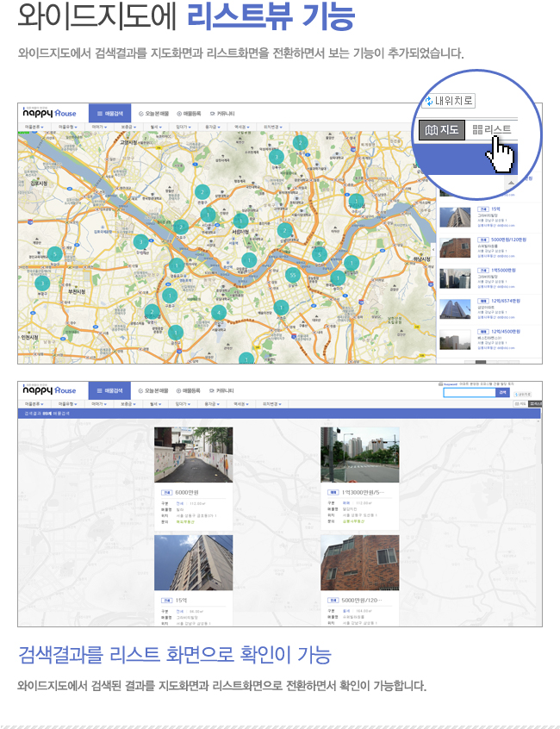The height and width of the screenshot is (729, 560).
Task: Open the 12억/4500만원 listing thumbnail in map sidebar
Action: pyautogui.click(x=455, y=340)
